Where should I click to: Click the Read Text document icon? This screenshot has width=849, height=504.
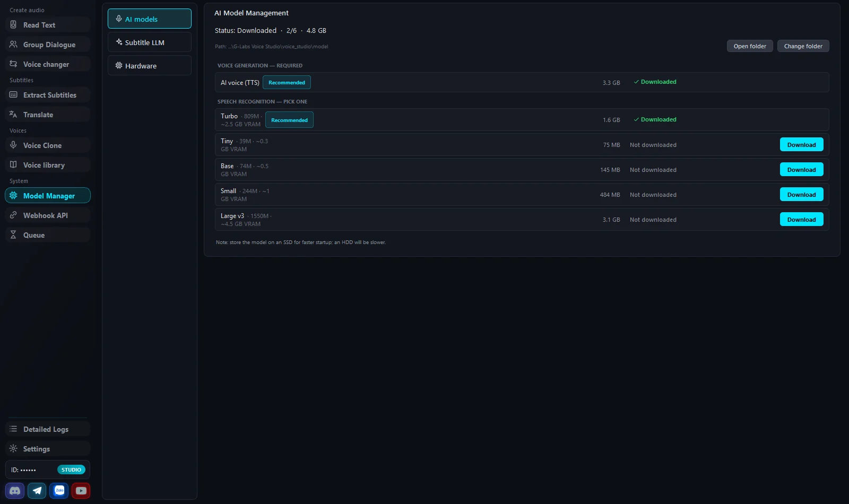click(13, 25)
